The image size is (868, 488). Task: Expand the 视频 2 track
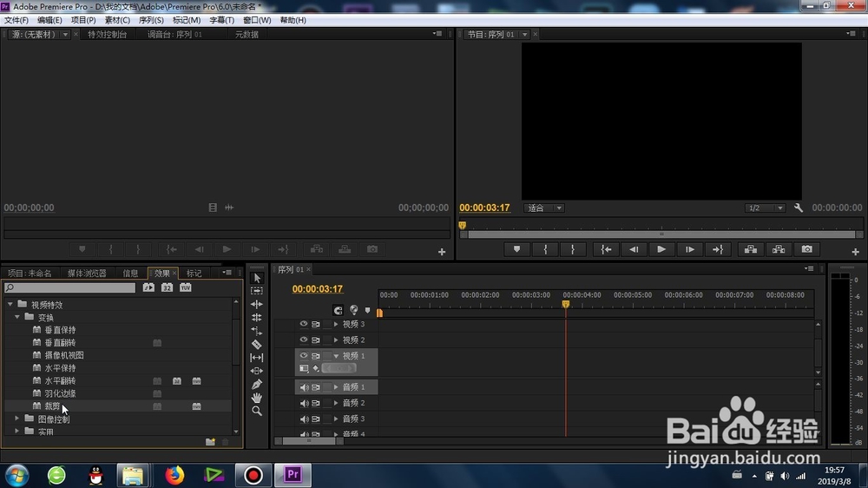click(336, 340)
